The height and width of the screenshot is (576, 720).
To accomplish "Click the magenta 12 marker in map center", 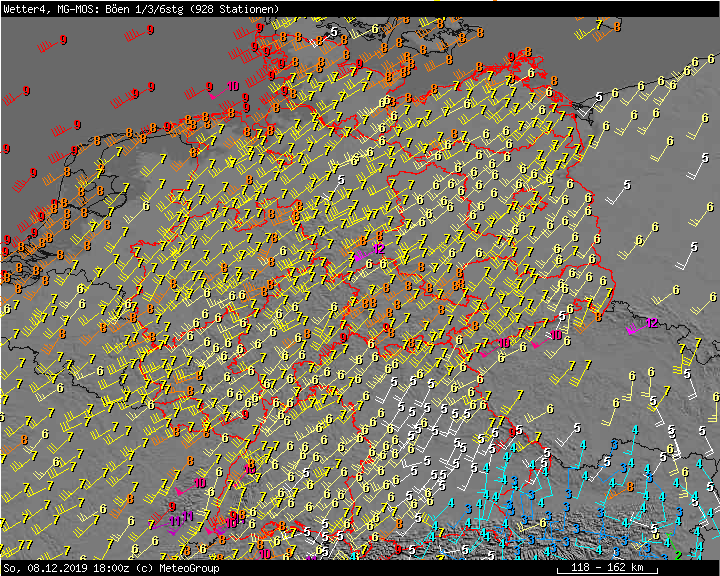I will tap(379, 248).
